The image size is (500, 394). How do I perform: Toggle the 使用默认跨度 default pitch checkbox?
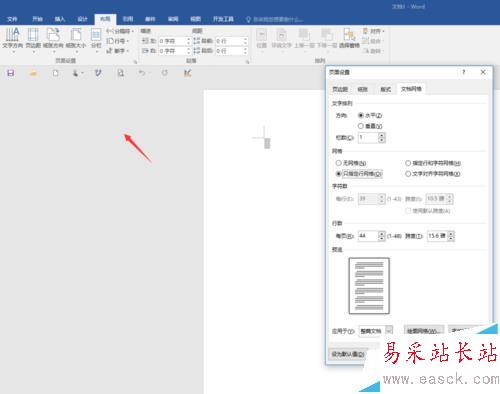point(408,211)
